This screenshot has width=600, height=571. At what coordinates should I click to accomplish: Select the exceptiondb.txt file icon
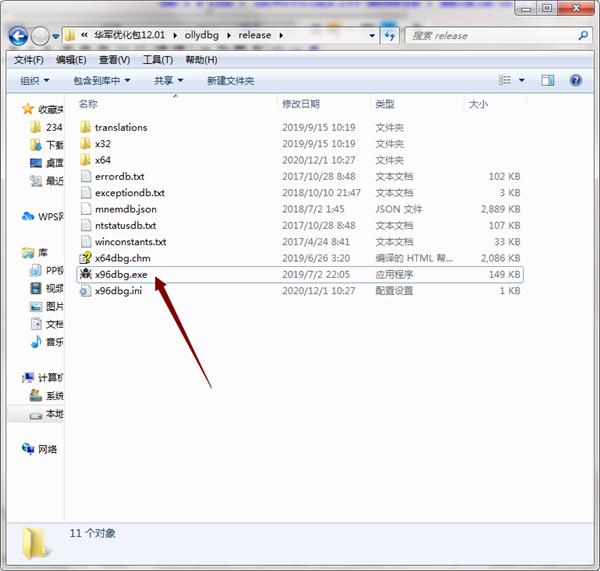tap(86, 193)
